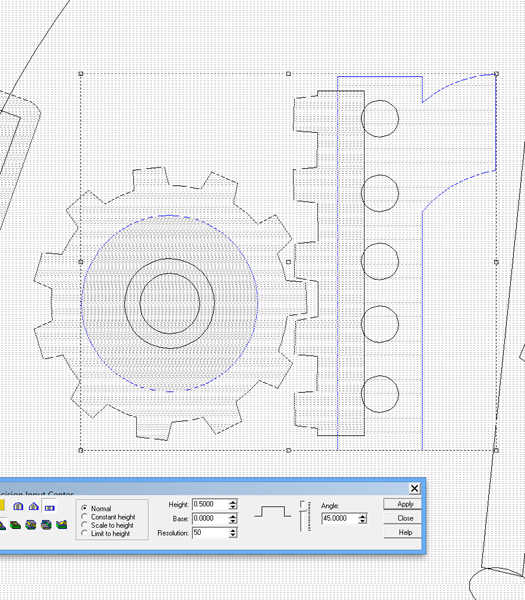
Task: Click the top-center selection handle
Action: point(289,73)
